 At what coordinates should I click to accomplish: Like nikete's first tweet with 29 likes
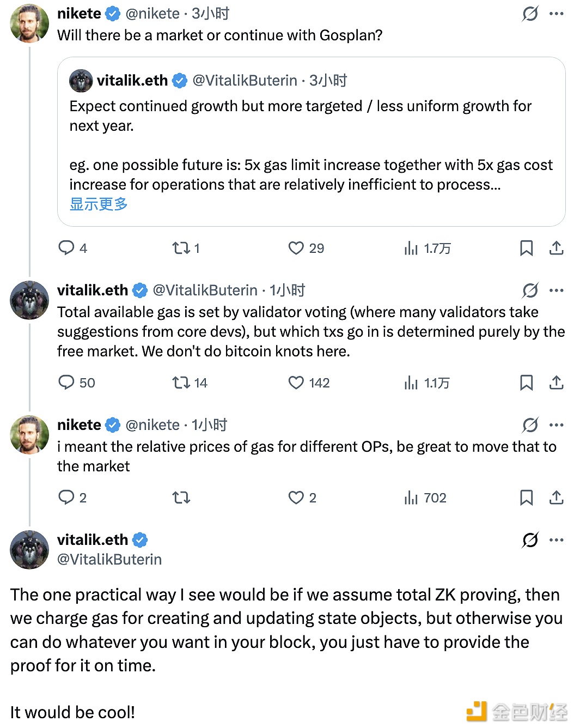[296, 248]
